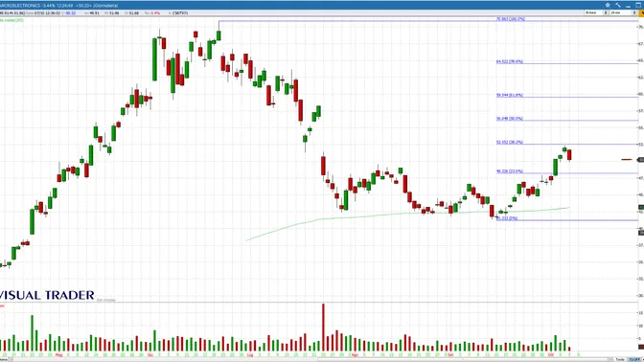
Task: Click the Mag month label on time axis
Action: click(58, 354)
